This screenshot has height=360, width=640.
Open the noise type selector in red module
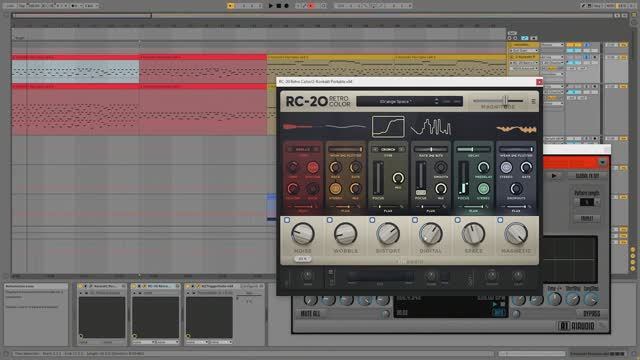point(302,149)
